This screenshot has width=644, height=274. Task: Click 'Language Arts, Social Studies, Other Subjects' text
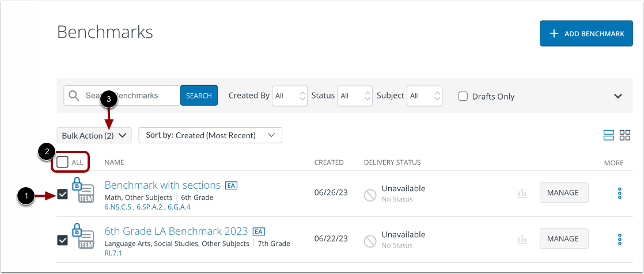pos(177,243)
